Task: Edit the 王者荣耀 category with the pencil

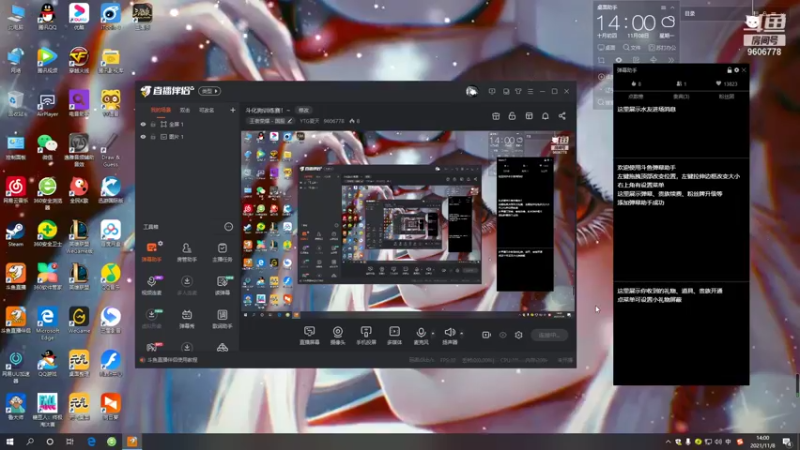Action: pos(290,121)
